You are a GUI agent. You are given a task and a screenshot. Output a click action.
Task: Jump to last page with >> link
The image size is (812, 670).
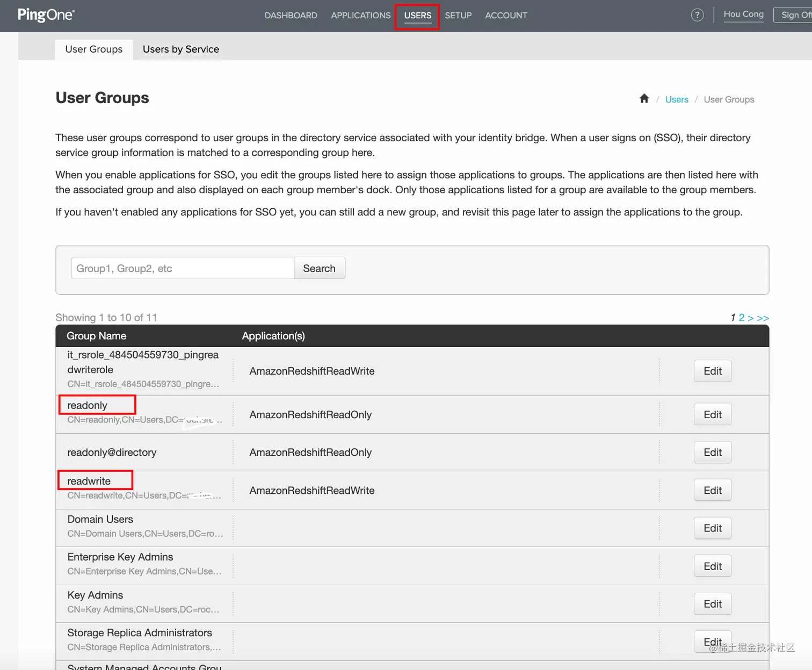tap(763, 318)
